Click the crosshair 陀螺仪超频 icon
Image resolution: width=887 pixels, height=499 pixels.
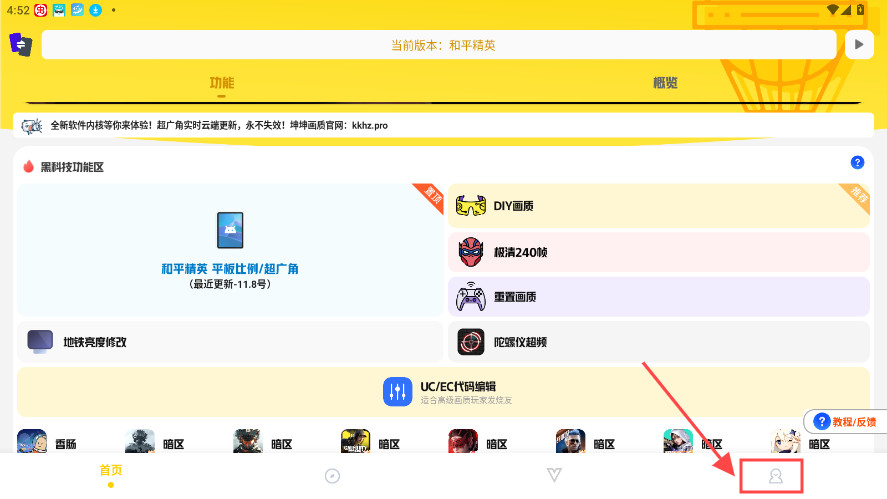pyautogui.click(x=471, y=342)
